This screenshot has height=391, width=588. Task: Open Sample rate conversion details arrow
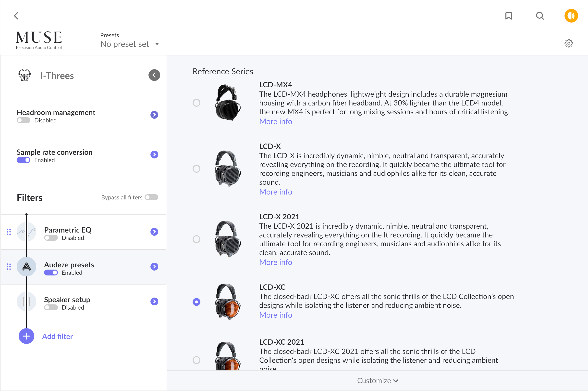(154, 154)
